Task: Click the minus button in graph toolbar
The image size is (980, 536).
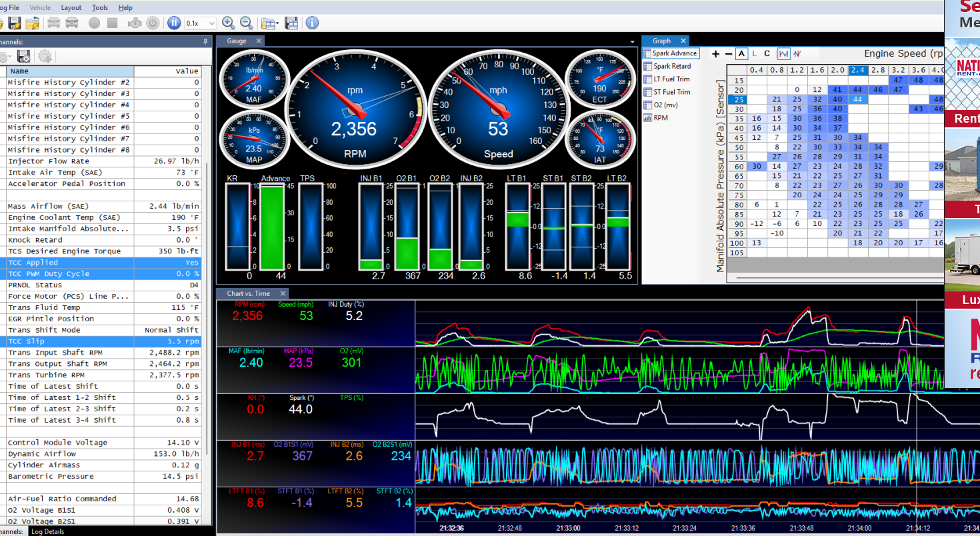Action: pyautogui.click(x=727, y=54)
